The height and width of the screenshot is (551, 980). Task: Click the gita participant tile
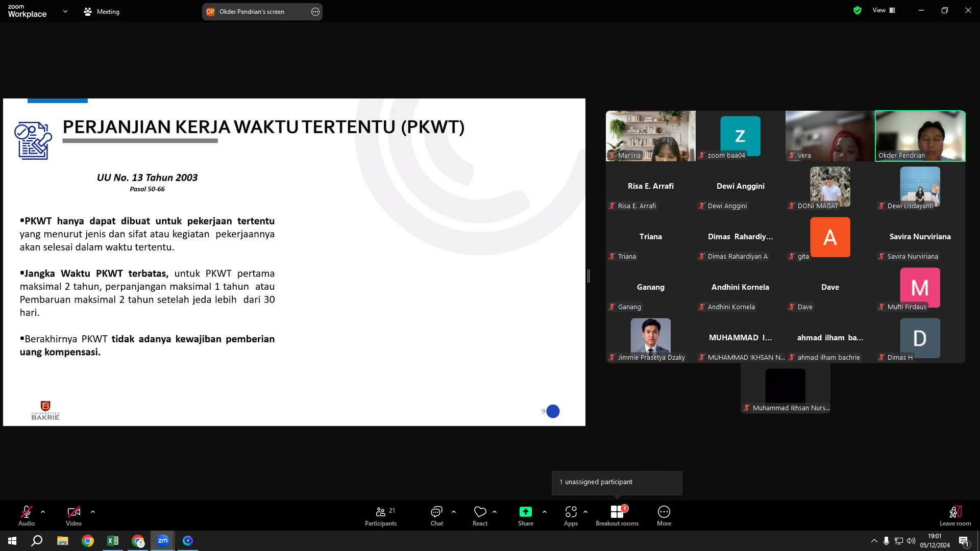[830, 237]
